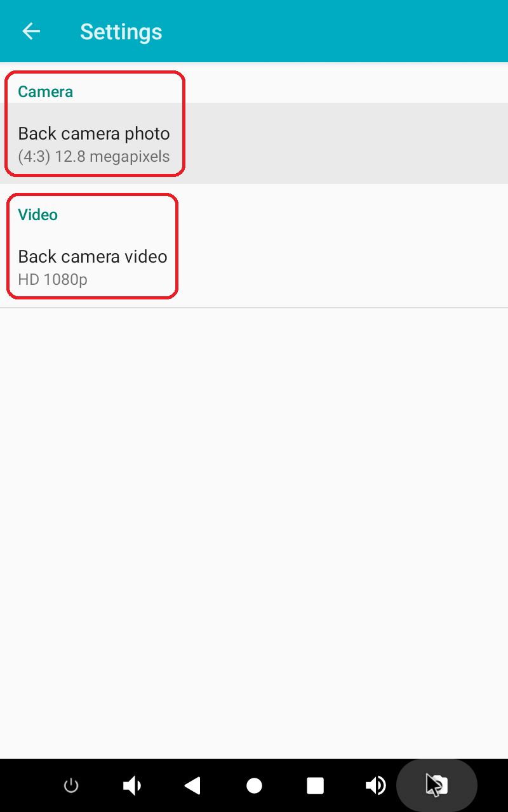Tap the empty area below settings list
This screenshot has height=812, width=508.
254,533
